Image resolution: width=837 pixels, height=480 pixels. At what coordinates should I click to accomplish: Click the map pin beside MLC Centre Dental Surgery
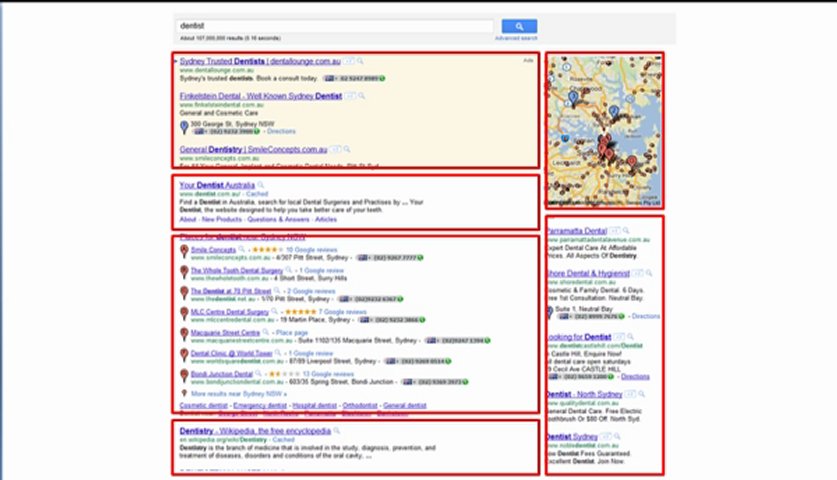click(x=184, y=314)
